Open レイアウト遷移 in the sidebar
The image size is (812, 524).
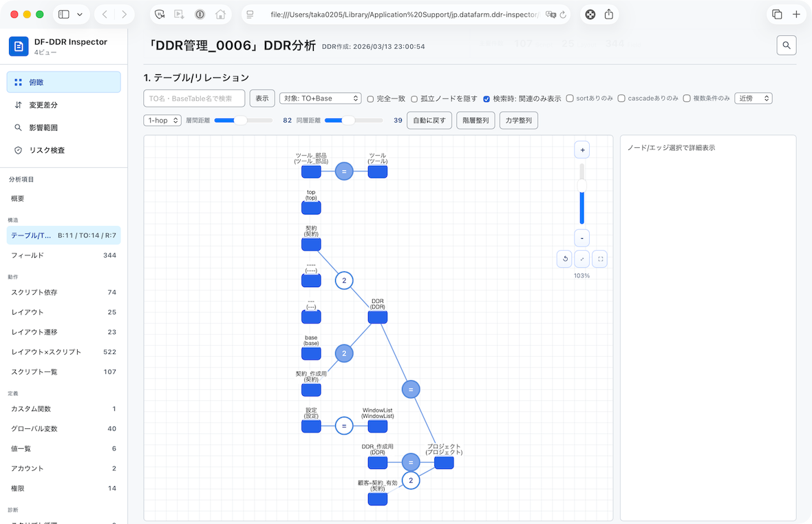[64, 332]
